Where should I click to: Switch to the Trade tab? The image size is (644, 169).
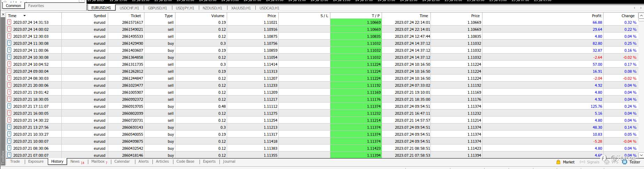pyautogui.click(x=15, y=162)
